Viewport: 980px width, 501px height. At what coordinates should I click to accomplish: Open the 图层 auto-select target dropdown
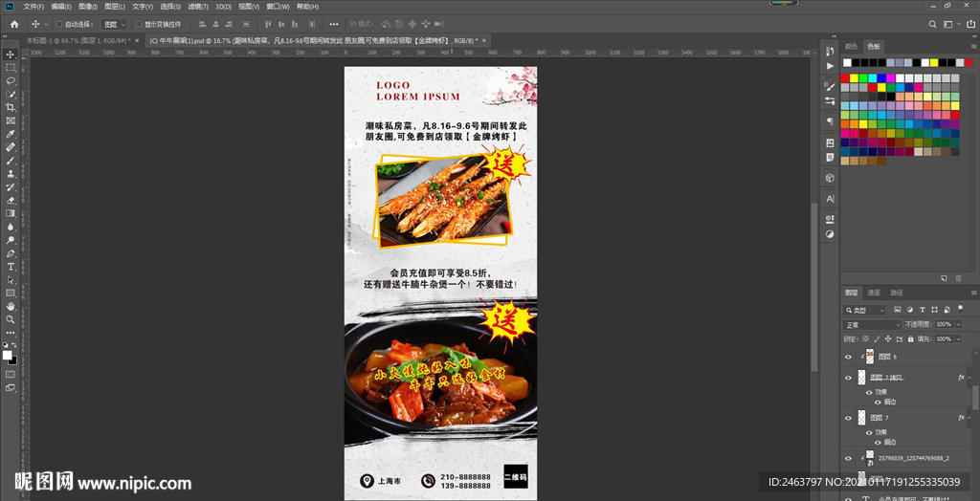[115, 24]
